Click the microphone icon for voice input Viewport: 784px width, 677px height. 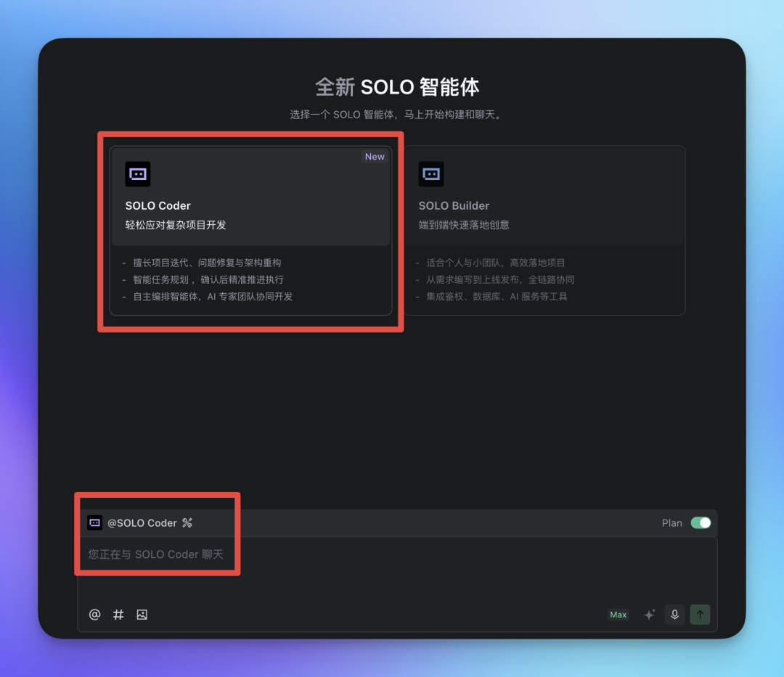[674, 615]
